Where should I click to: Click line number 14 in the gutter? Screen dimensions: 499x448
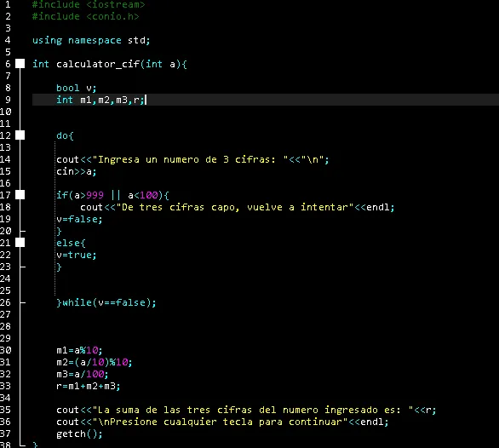[5, 159]
